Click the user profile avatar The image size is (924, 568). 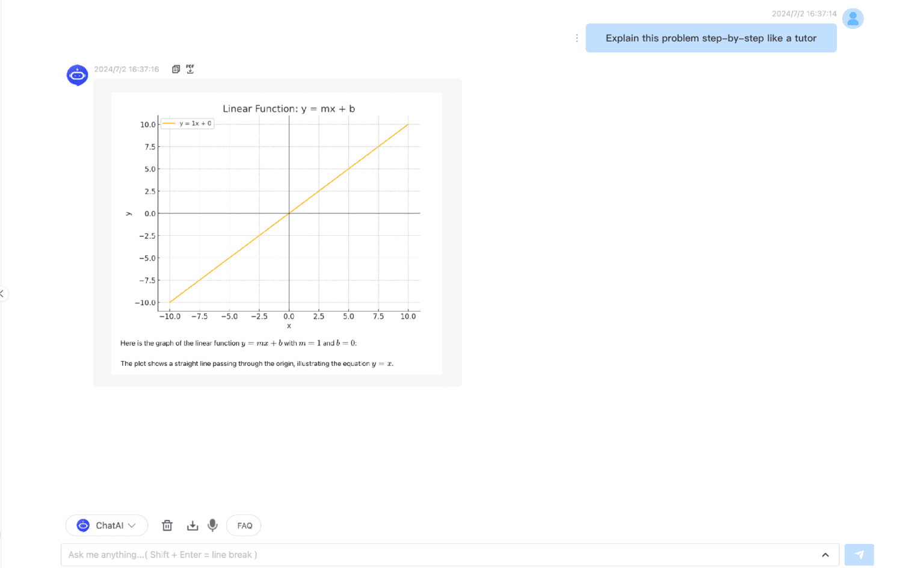pyautogui.click(x=852, y=19)
